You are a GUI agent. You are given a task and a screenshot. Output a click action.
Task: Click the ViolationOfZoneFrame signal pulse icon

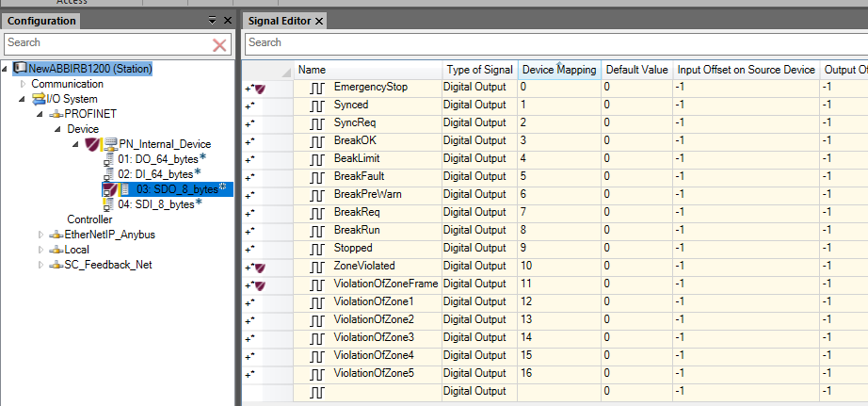point(316,284)
